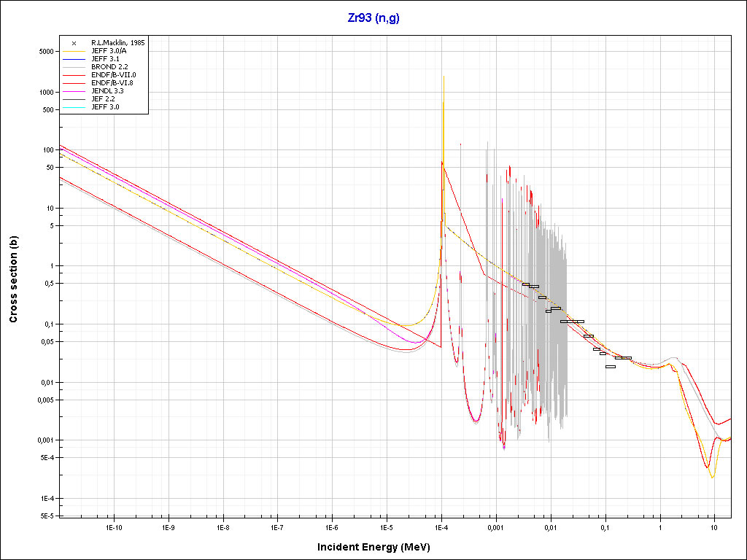The width and height of the screenshot is (747, 560).
Task: Select ENDF/B-VI.8 in the legend
Action: (113, 83)
